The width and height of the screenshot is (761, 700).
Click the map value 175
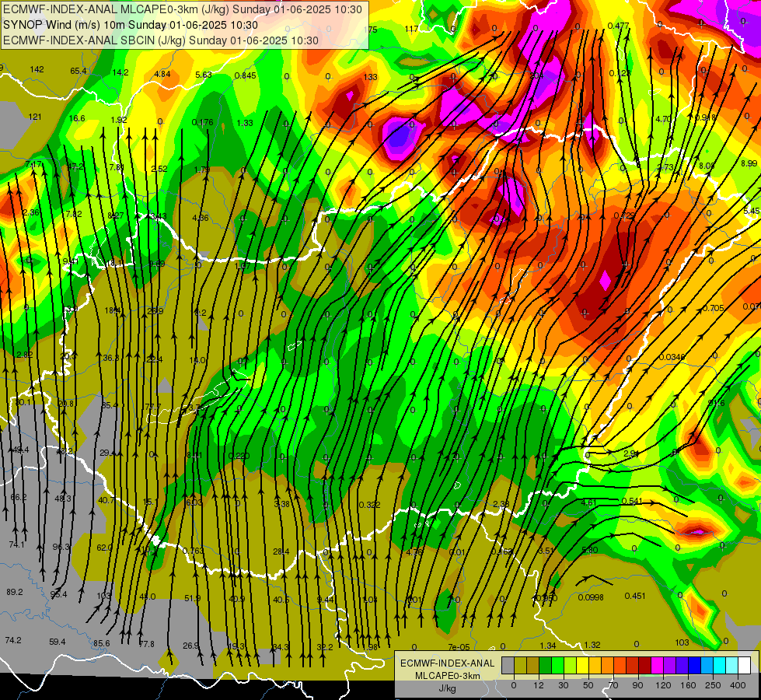tap(370, 30)
